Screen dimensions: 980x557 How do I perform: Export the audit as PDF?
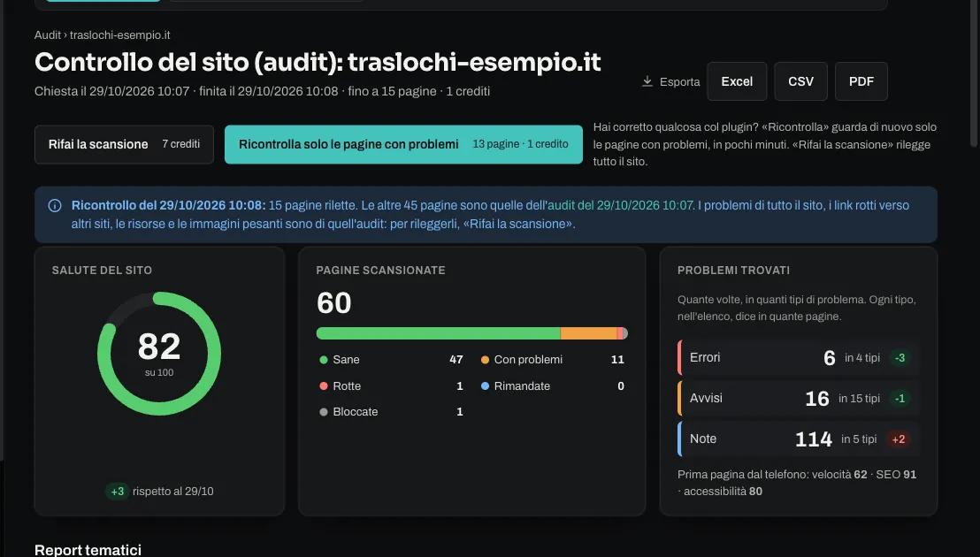coord(861,81)
